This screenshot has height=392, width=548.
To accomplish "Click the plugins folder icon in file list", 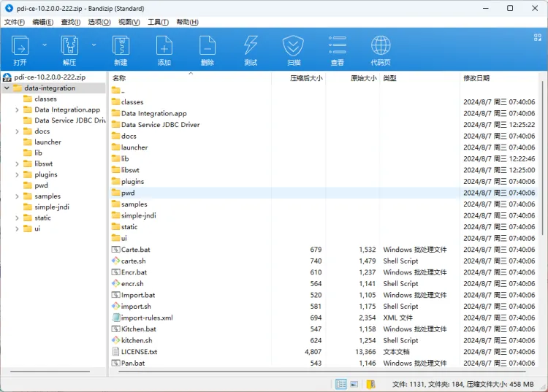I will 116,181.
